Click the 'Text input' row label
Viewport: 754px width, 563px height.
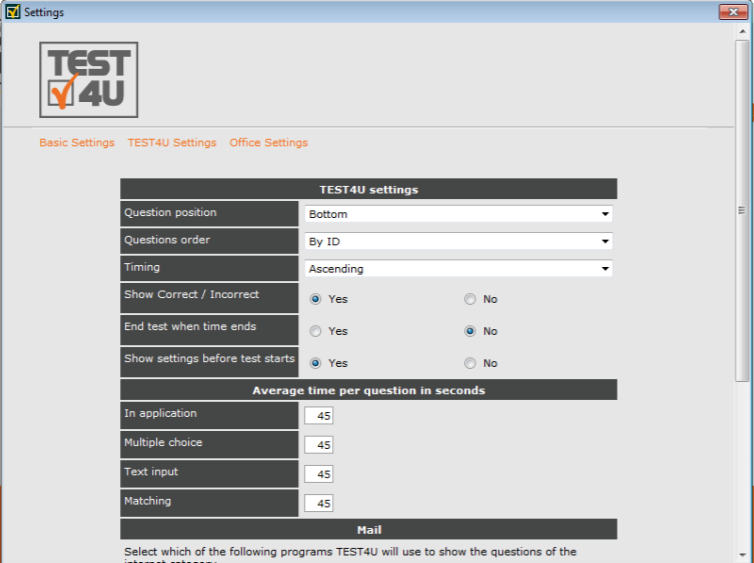point(151,472)
